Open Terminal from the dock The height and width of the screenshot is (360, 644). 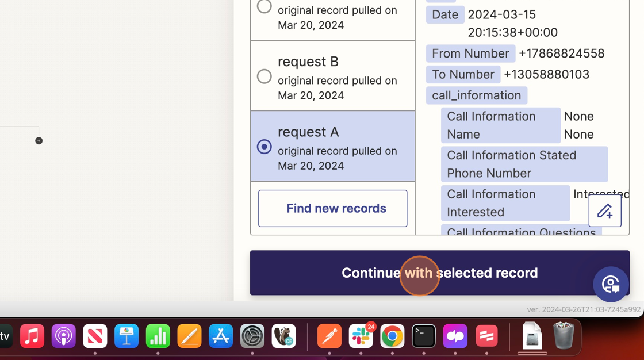(x=424, y=336)
